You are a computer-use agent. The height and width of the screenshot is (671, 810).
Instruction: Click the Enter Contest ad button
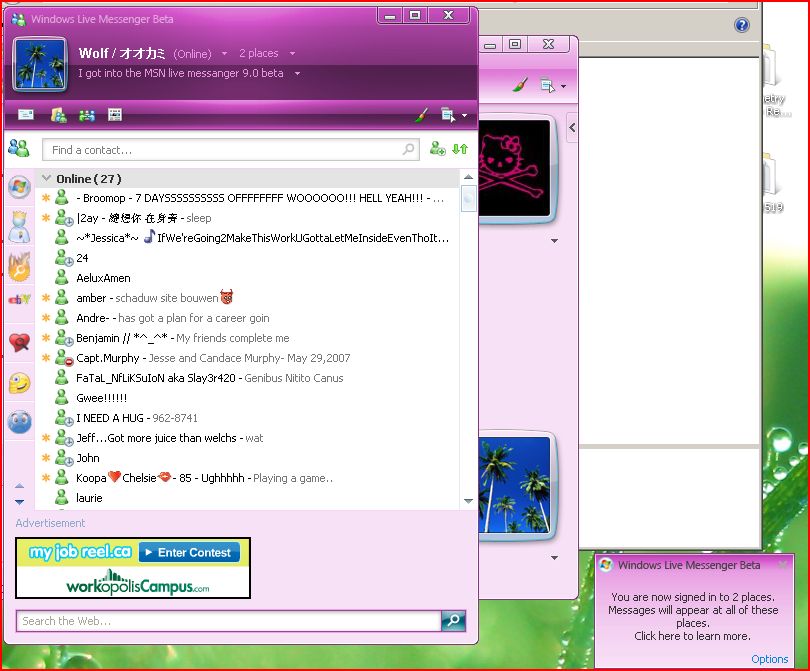click(189, 552)
